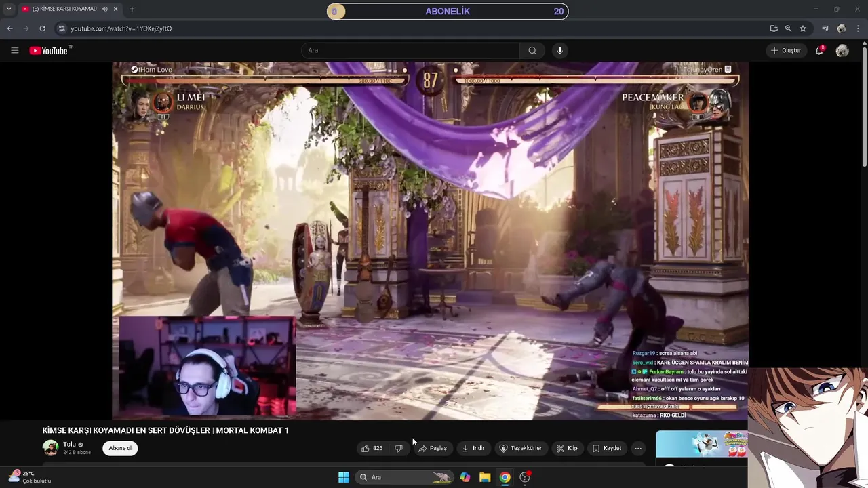
Task: Open the YouTube account avatar menu
Action: [842, 50]
